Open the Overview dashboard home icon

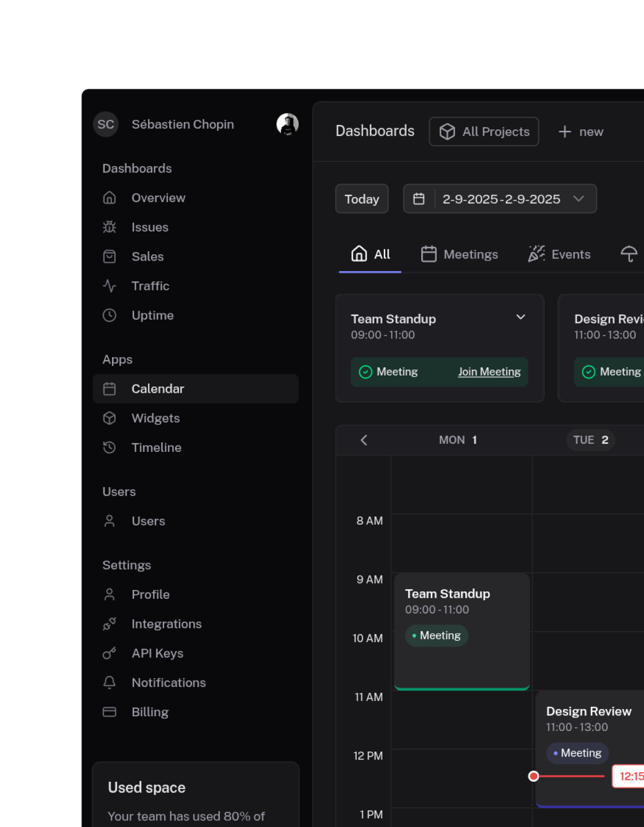pos(109,198)
